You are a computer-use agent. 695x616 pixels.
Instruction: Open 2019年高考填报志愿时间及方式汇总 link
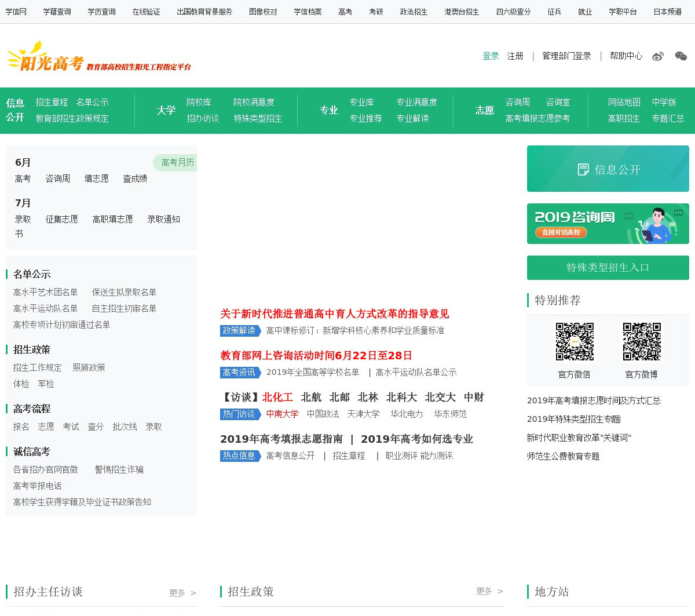pyautogui.click(x=594, y=400)
